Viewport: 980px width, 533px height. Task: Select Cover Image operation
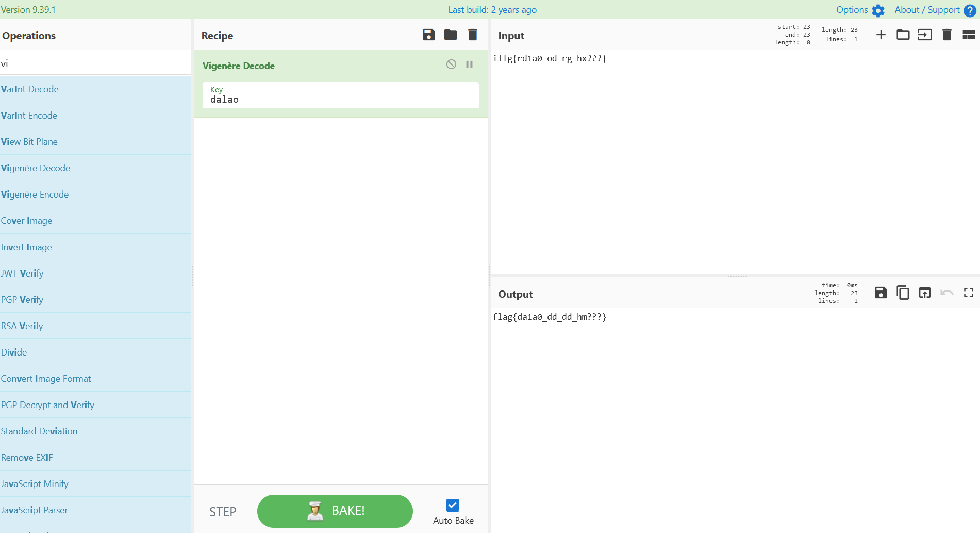(96, 221)
